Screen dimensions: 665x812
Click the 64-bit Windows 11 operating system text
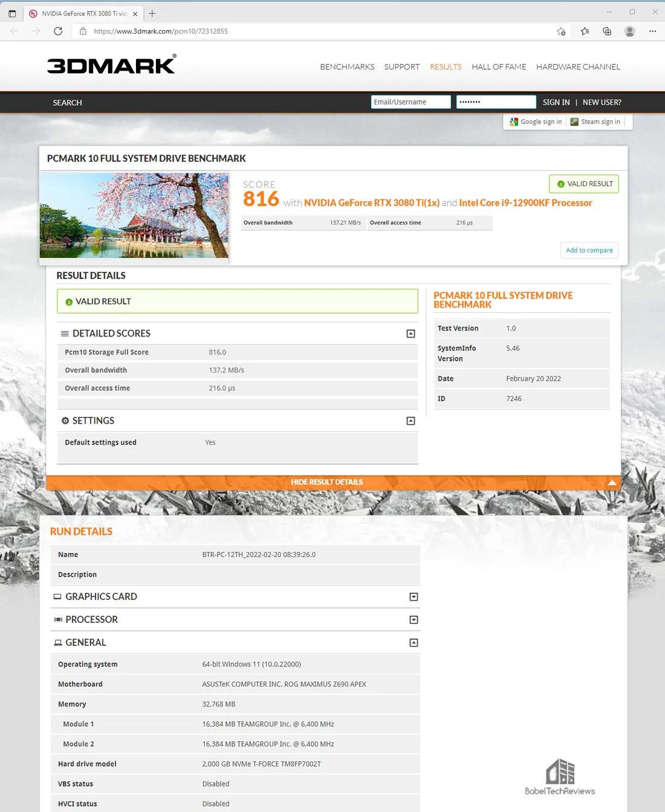[x=251, y=665]
